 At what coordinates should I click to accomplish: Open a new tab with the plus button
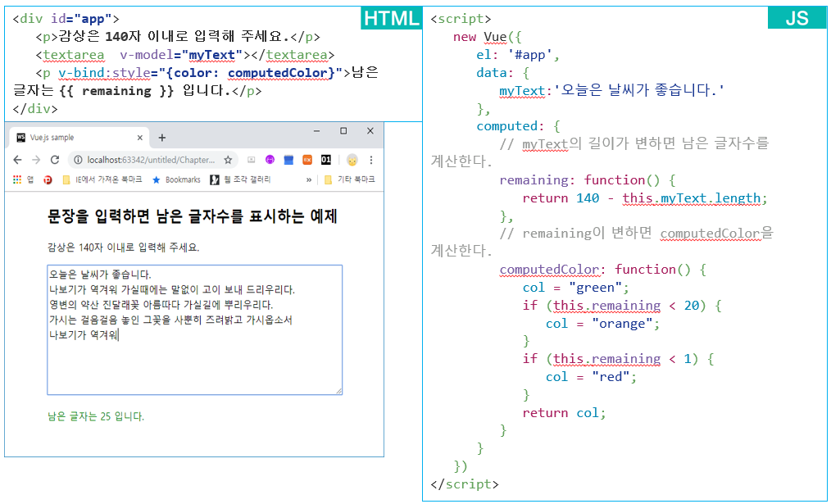point(162,138)
